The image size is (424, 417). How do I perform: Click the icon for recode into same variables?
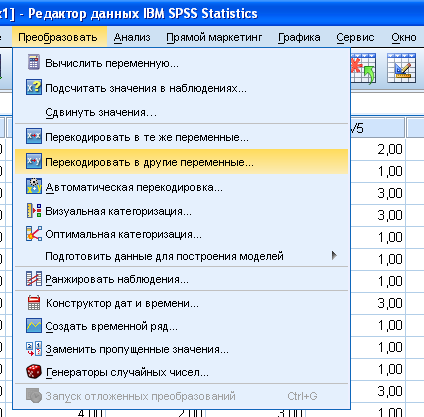34,137
